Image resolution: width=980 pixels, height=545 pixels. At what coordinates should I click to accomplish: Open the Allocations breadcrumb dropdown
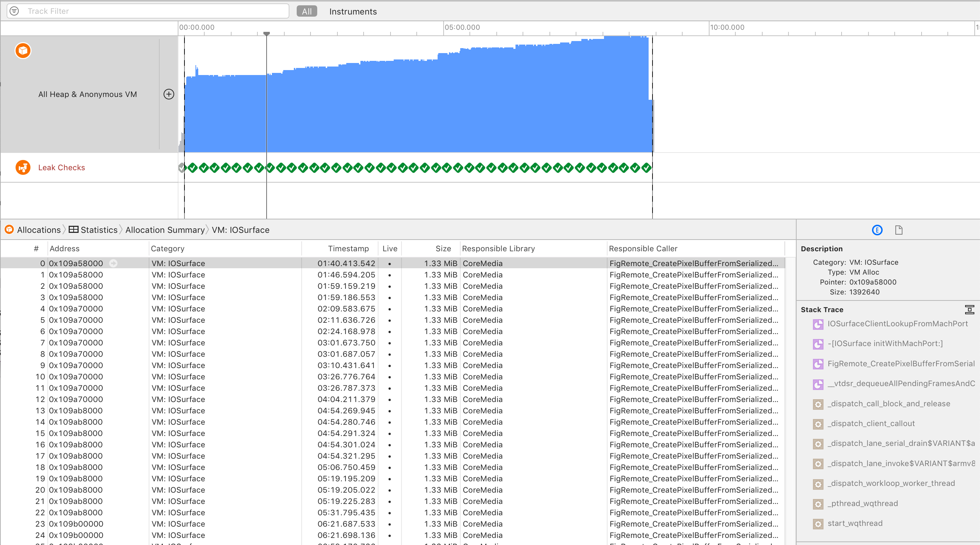point(39,230)
